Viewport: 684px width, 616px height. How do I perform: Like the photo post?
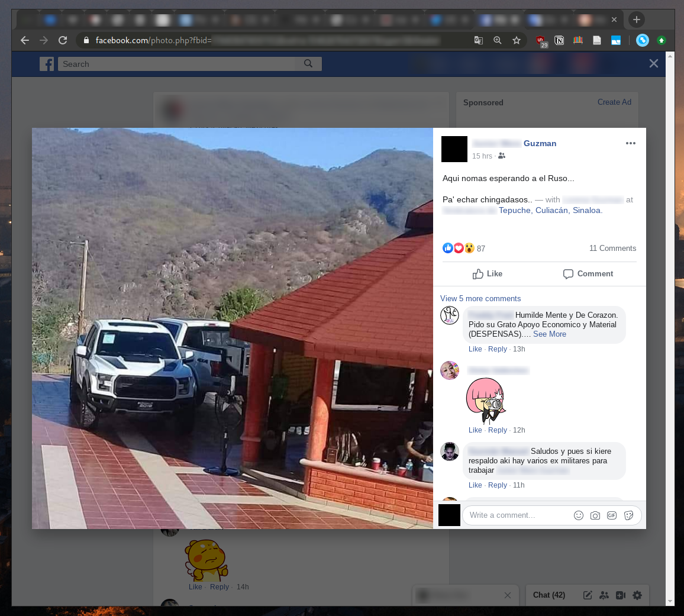point(488,273)
